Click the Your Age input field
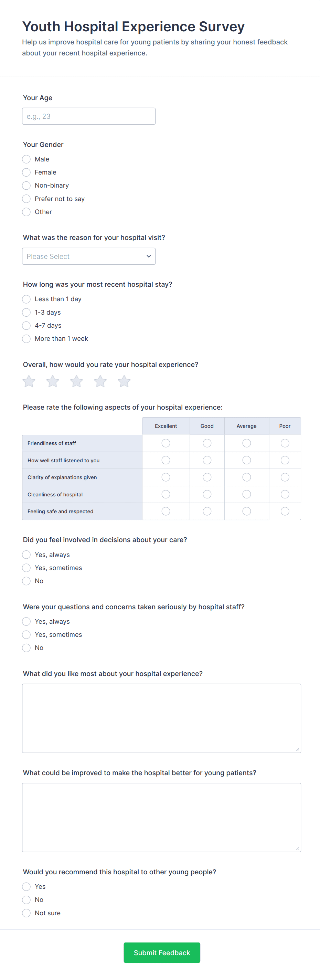The width and height of the screenshot is (320, 980). [89, 116]
